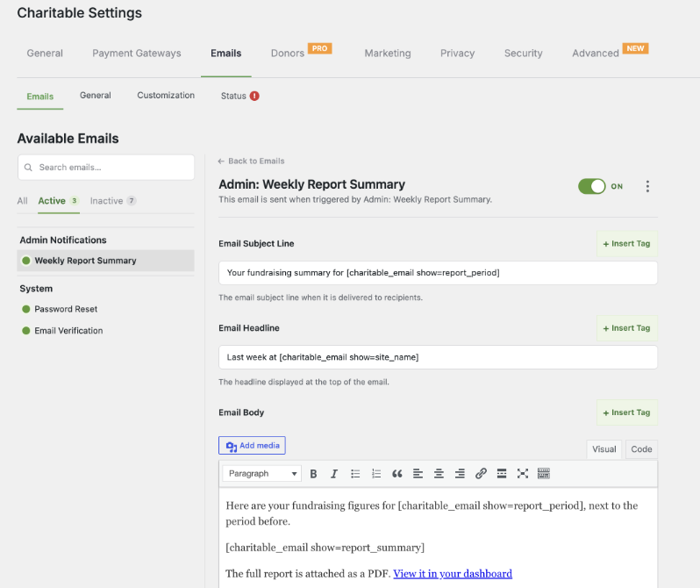Click the PRO badge on Donors
The width and height of the screenshot is (700, 588).
pyautogui.click(x=319, y=48)
